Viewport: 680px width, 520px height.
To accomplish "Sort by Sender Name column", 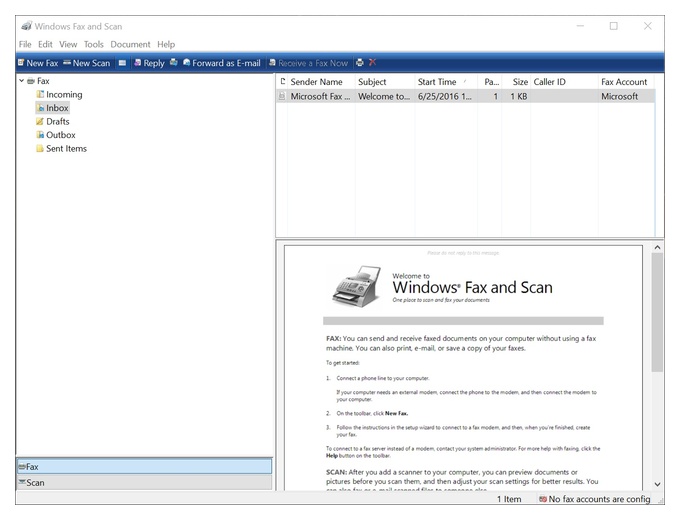I will (321, 82).
